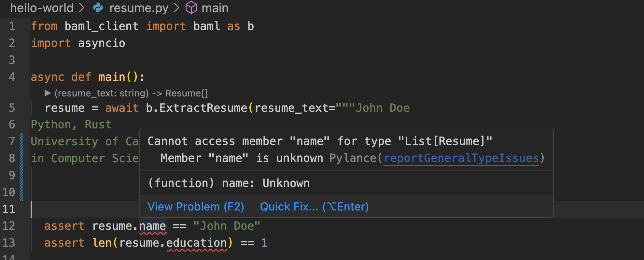
Task: Click the underlined "education" on line 13
Action: (197, 243)
